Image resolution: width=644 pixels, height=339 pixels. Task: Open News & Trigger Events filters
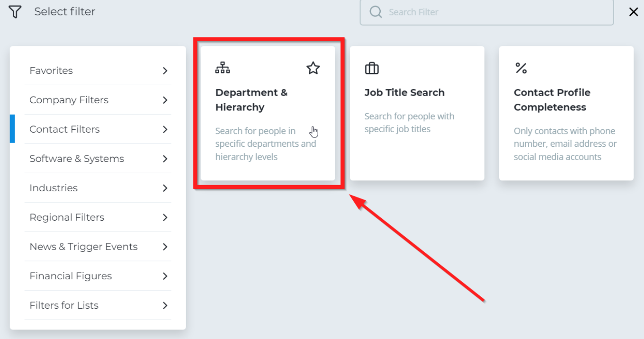click(x=98, y=247)
